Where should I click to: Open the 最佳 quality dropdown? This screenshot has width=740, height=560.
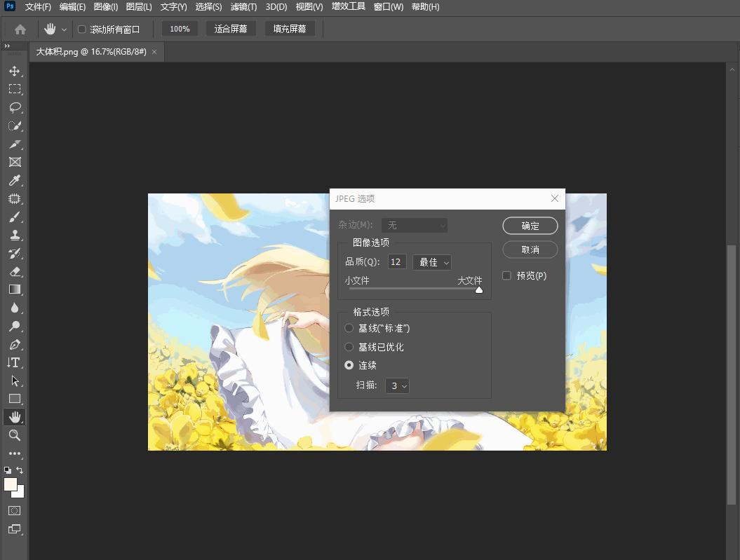[431, 261]
